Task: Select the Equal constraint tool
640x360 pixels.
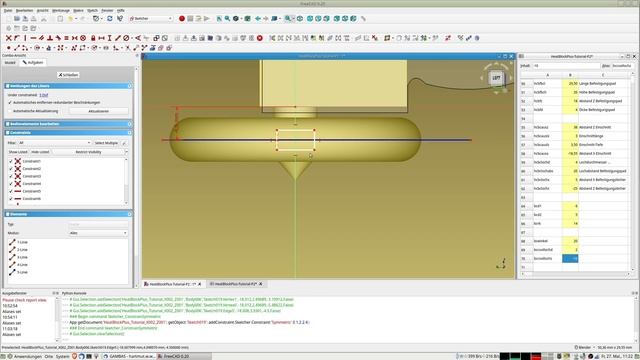Action: 66,38
